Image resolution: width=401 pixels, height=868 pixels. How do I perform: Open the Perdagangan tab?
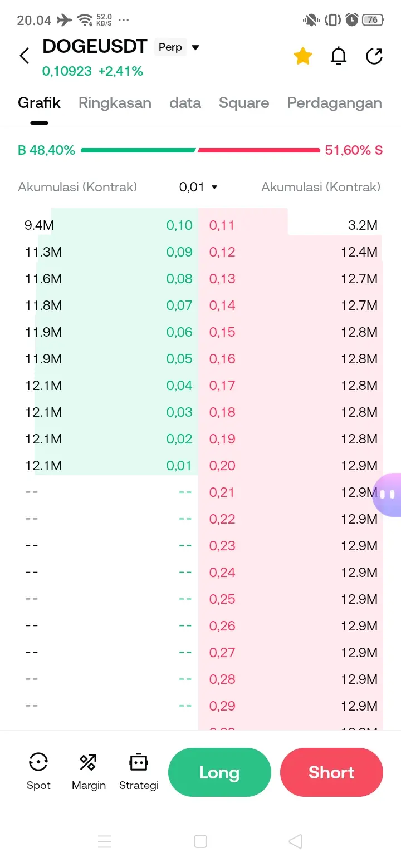tap(335, 103)
